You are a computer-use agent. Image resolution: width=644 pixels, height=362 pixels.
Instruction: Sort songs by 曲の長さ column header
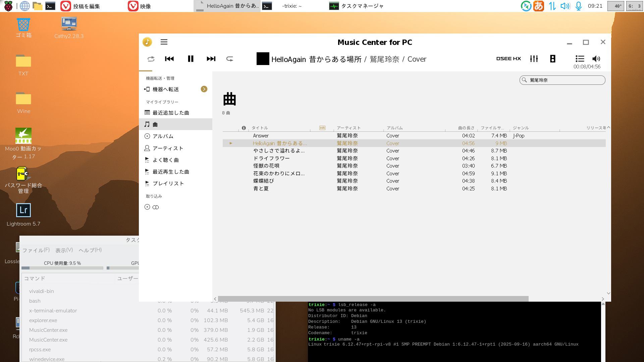point(466,128)
